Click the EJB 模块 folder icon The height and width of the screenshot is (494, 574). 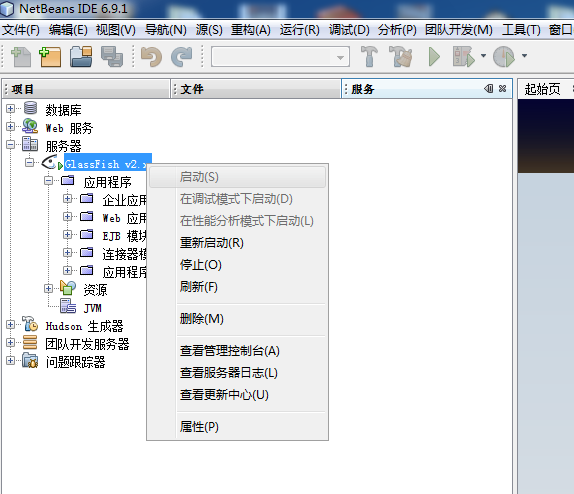pos(86,234)
